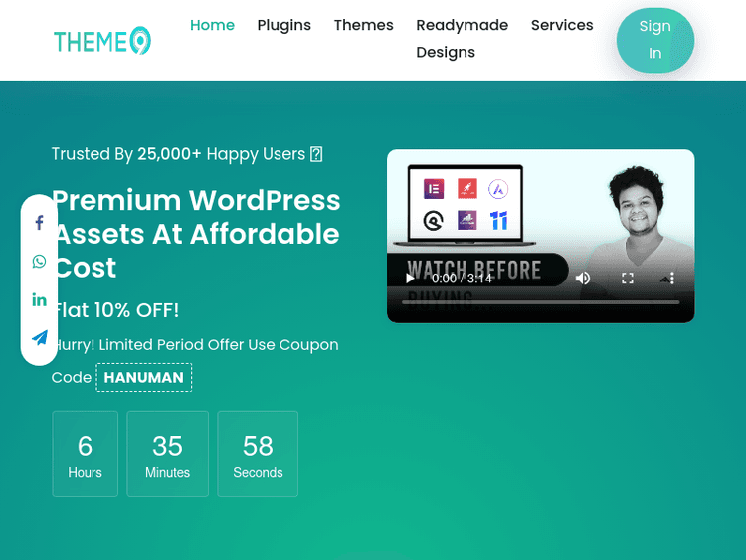
Task: Click the Hours countdown box
Action: tap(85, 454)
